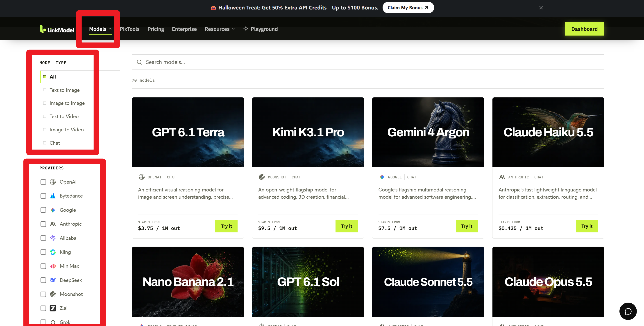
Task: Click Claim My Bonus button
Action: pyautogui.click(x=408, y=8)
